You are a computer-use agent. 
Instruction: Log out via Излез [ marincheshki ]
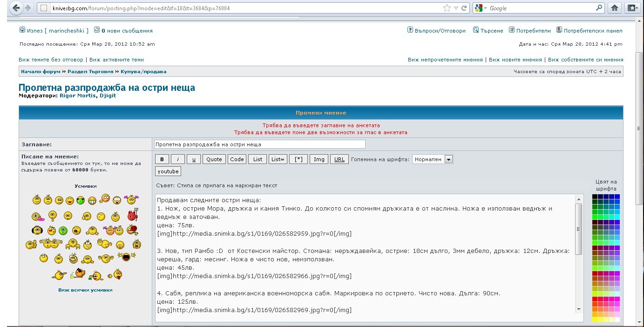point(54,31)
